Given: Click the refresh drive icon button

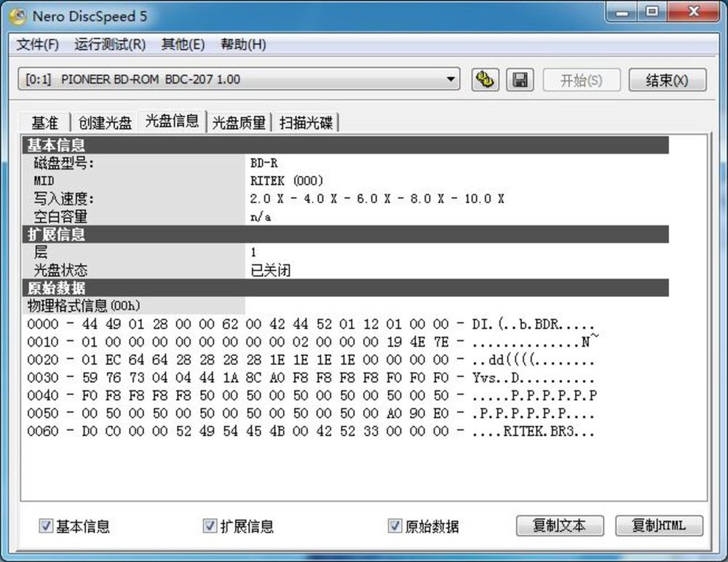Looking at the screenshot, I should 485,80.
